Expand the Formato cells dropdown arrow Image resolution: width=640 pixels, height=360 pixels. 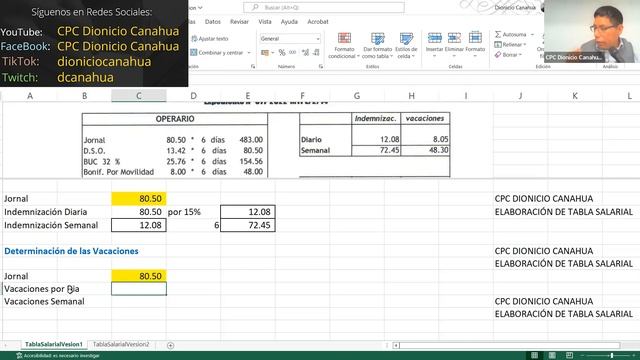[475, 56]
